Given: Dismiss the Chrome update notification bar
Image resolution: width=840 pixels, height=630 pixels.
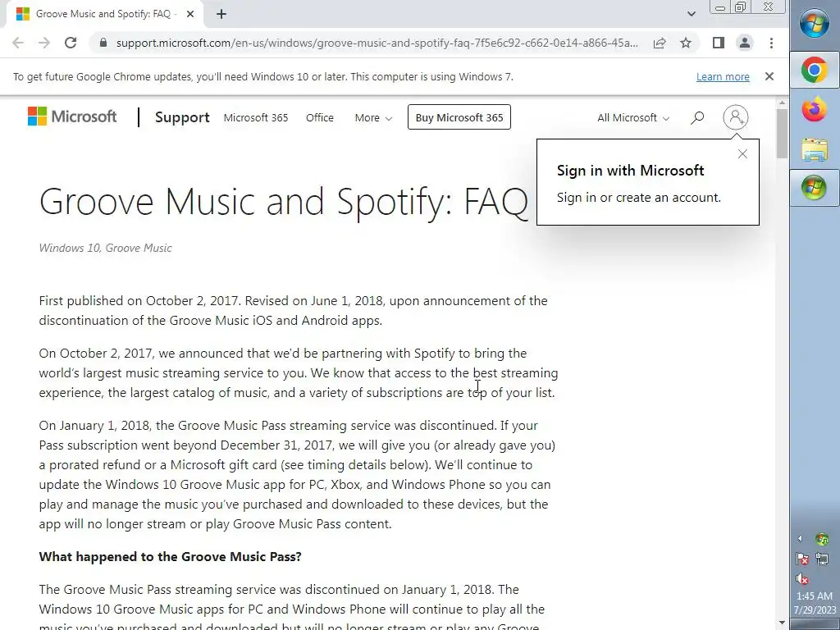Looking at the screenshot, I should click(x=769, y=76).
